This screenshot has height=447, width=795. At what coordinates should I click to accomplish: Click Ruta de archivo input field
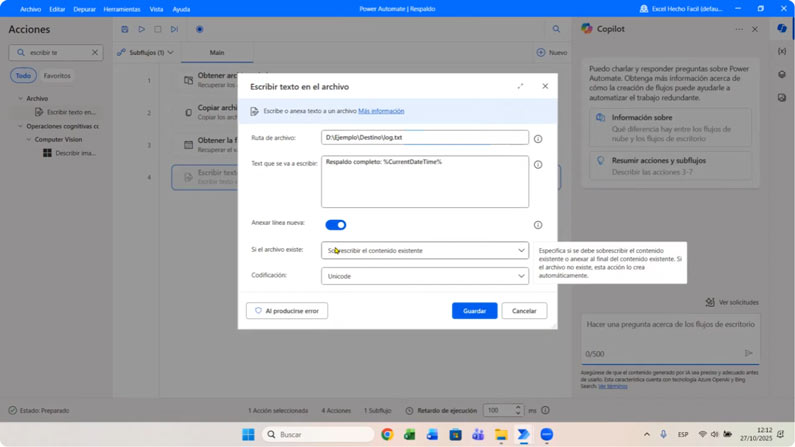425,137
